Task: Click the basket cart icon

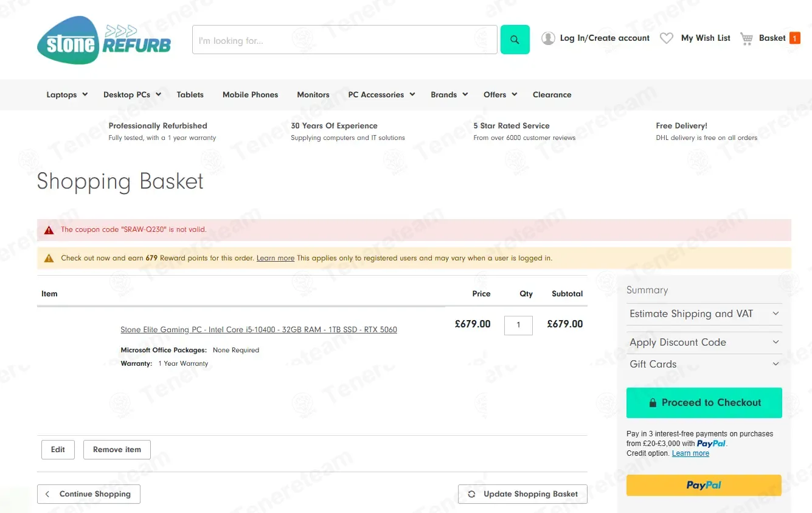Action: (x=746, y=38)
